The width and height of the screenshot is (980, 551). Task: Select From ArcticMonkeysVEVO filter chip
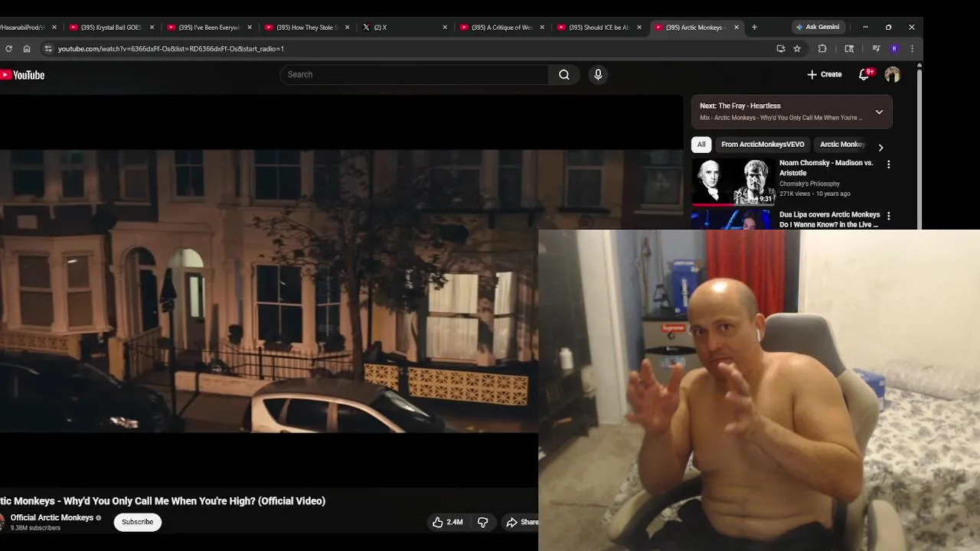tap(763, 144)
